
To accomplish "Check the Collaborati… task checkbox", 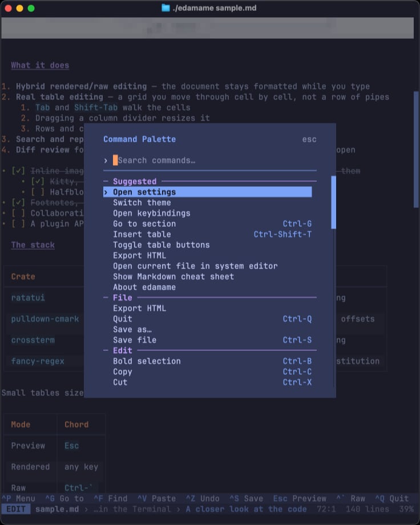I will click(18, 213).
